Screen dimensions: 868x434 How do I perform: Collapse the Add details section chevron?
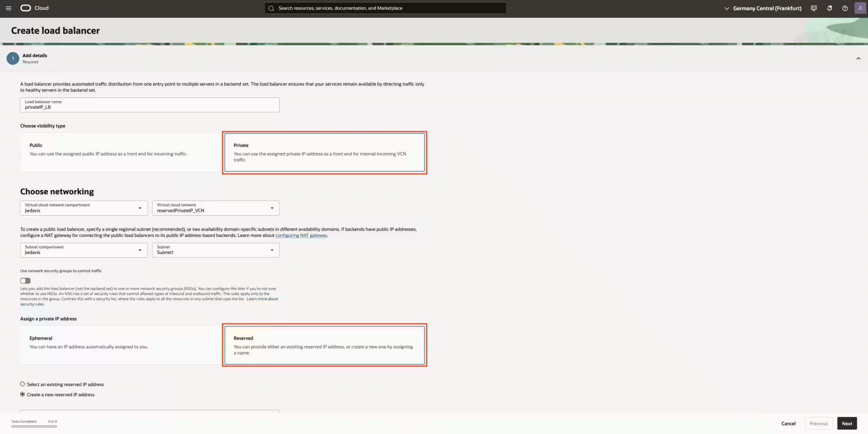tap(858, 58)
